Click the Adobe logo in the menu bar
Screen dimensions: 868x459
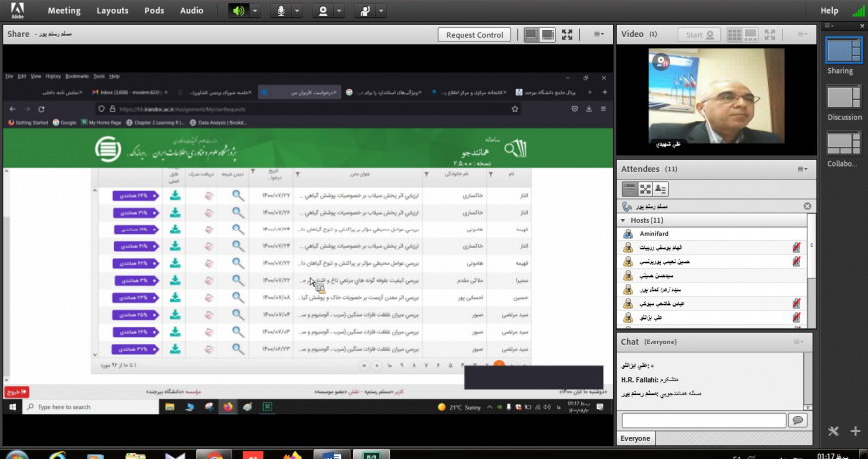point(17,11)
